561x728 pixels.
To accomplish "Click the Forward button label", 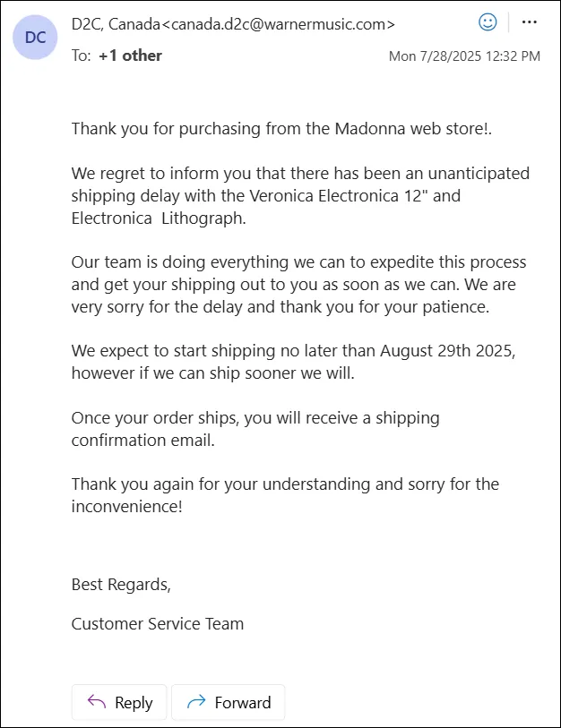I will 243,702.
